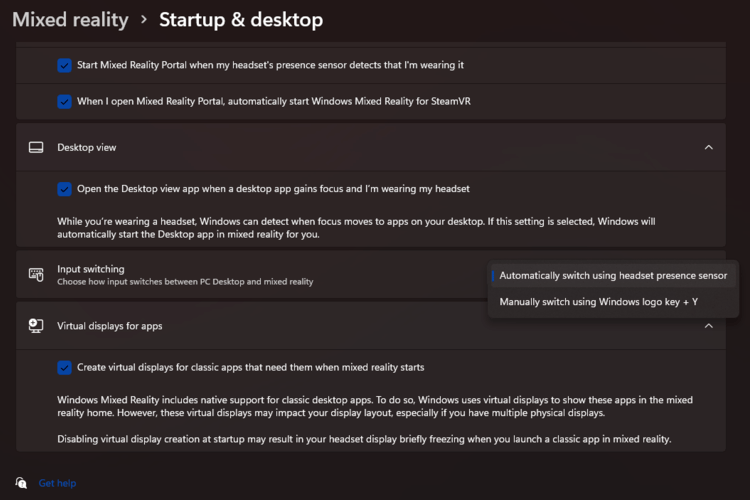750x500 pixels.
Task: Collapse the Desktop view section chevron
Action: (x=708, y=147)
